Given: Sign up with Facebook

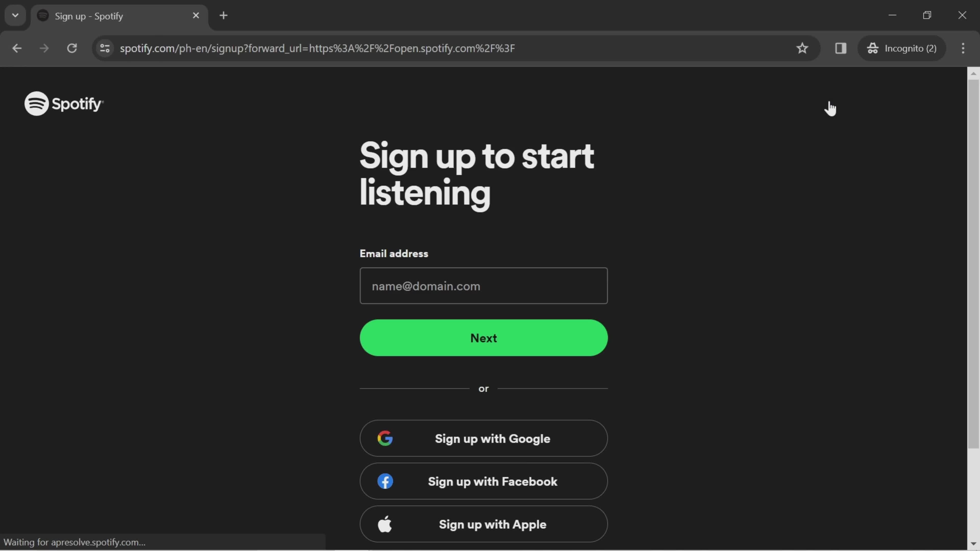Looking at the screenshot, I should [x=484, y=481].
